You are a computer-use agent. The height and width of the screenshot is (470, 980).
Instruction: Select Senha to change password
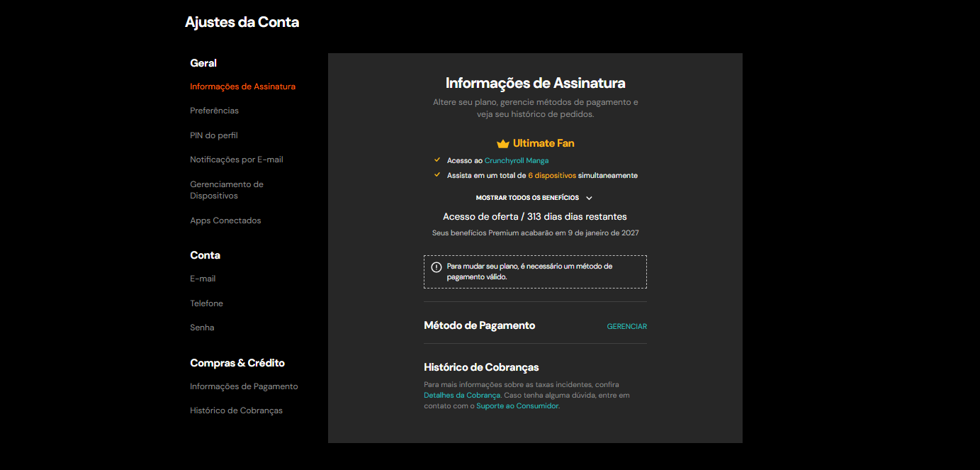pyautogui.click(x=202, y=327)
